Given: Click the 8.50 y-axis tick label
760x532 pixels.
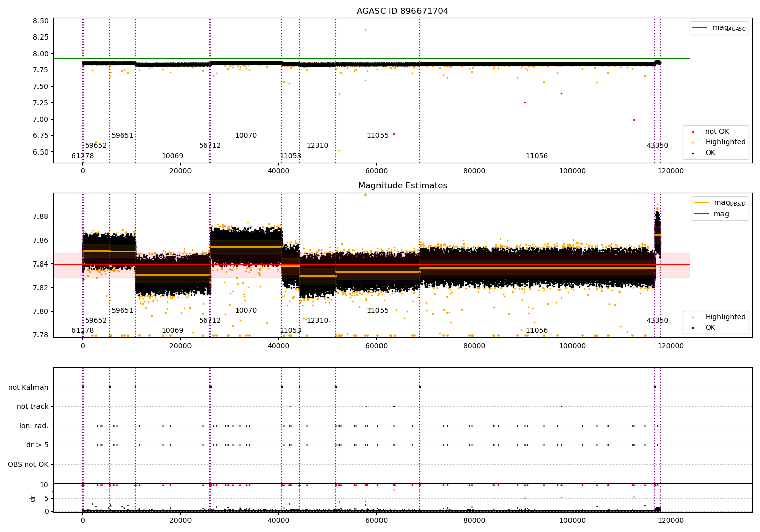Looking at the screenshot, I should tap(41, 21).
